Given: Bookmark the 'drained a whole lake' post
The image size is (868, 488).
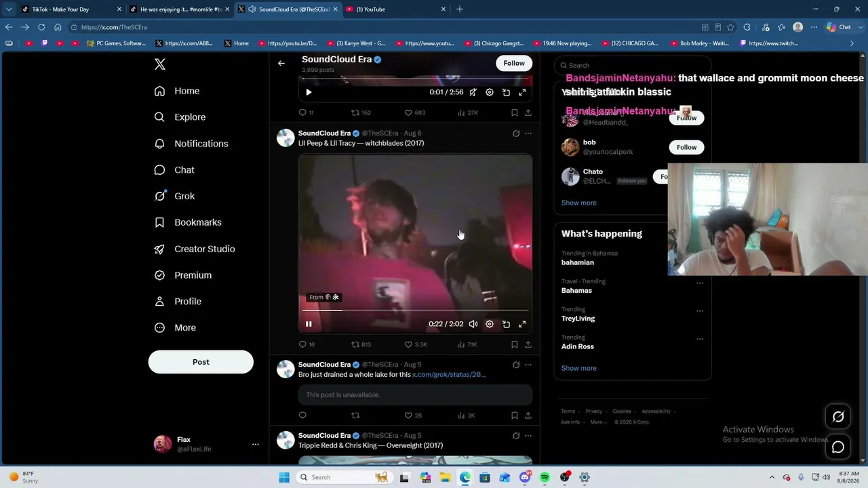Looking at the screenshot, I should tap(515, 415).
